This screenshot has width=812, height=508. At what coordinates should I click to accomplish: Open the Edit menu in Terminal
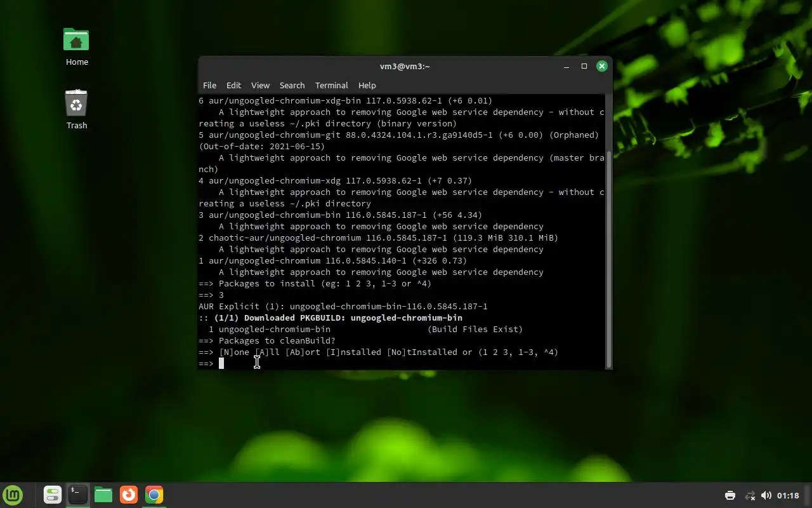click(233, 85)
